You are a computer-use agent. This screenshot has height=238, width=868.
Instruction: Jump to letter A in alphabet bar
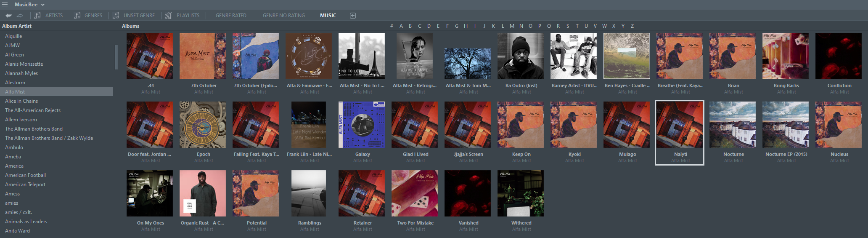tap(401, 26)
